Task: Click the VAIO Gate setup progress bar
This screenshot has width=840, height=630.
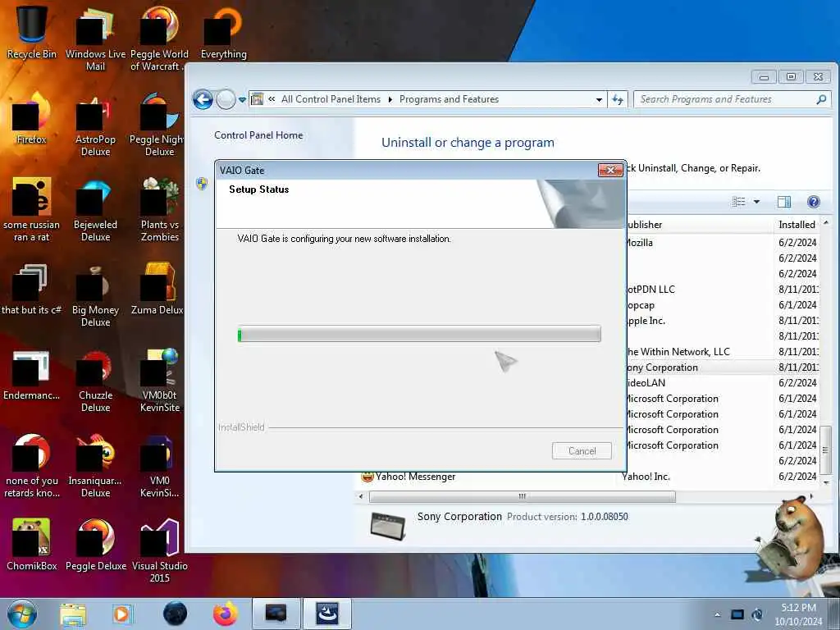Action: (x=419, y=335)
